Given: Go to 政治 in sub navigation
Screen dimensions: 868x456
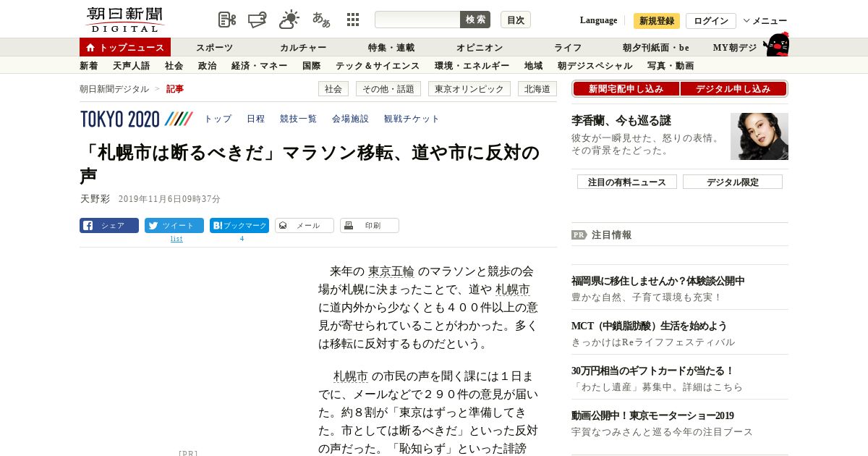Looking at the screenshot, I should [x=208, y=66].
